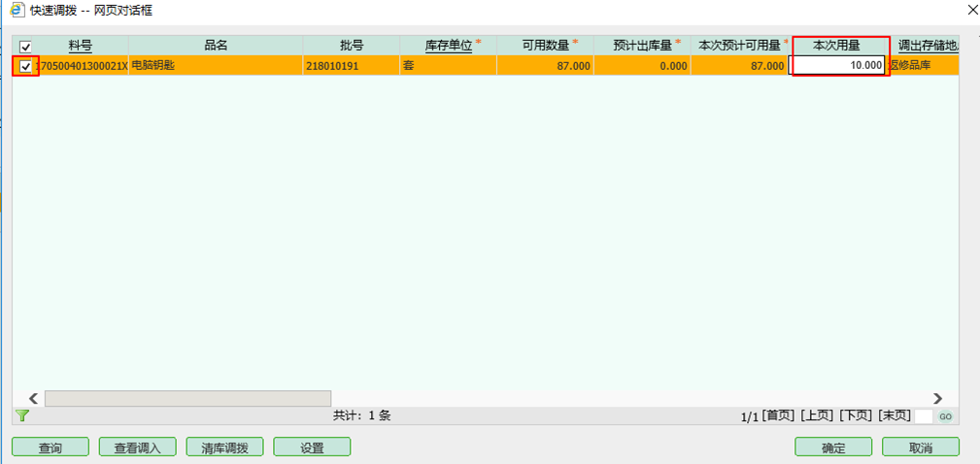The image size is (980, 464).
Task: Click the 清库调拨 button
Action: [224, 447]
